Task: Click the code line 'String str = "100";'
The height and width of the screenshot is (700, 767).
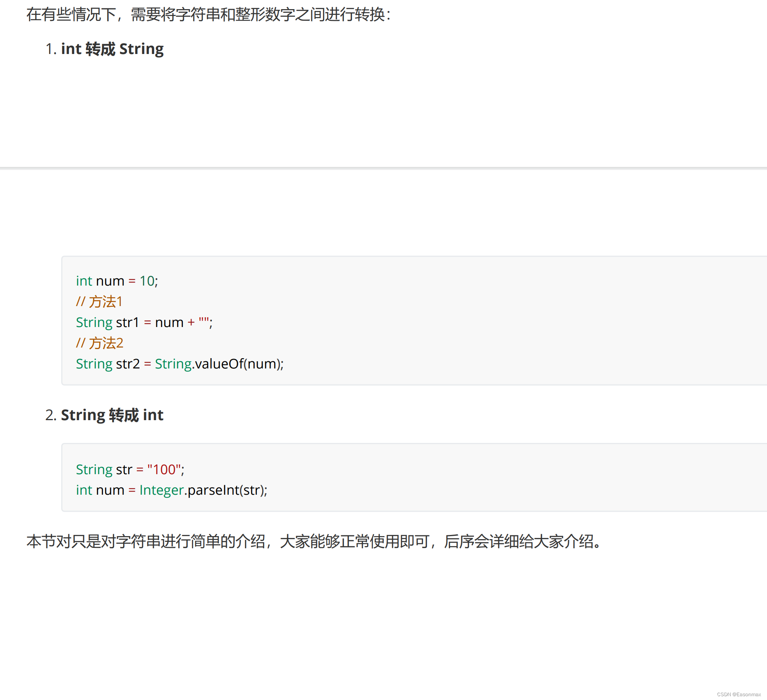Action: (130, 469)
